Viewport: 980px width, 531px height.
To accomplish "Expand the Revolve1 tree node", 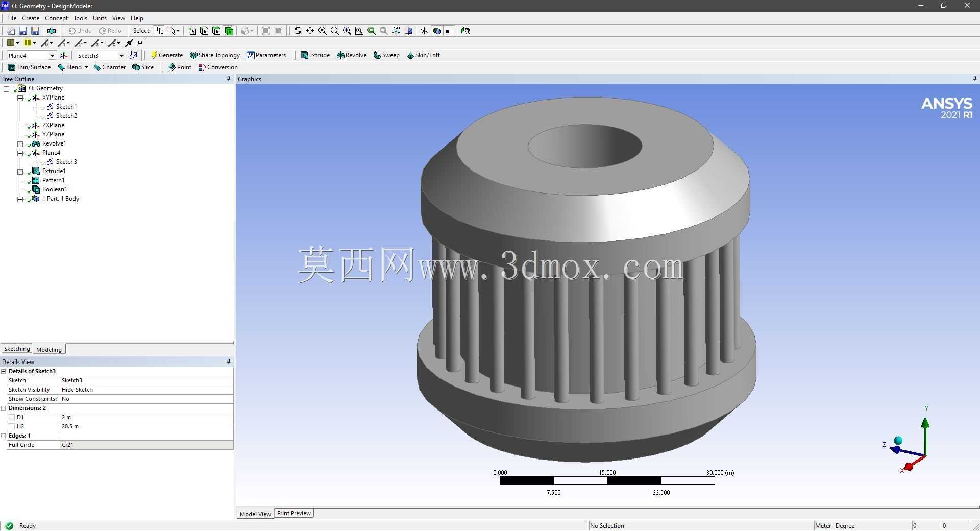I will pos(20,144).
